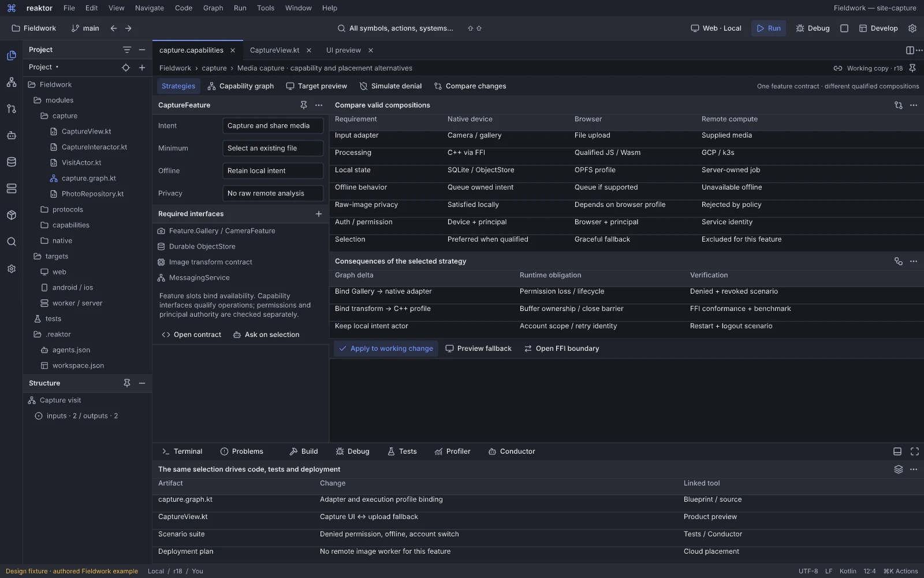The image size is (924, 578).
Task: Pin the CaptureFeature panel
Action: 304,105
